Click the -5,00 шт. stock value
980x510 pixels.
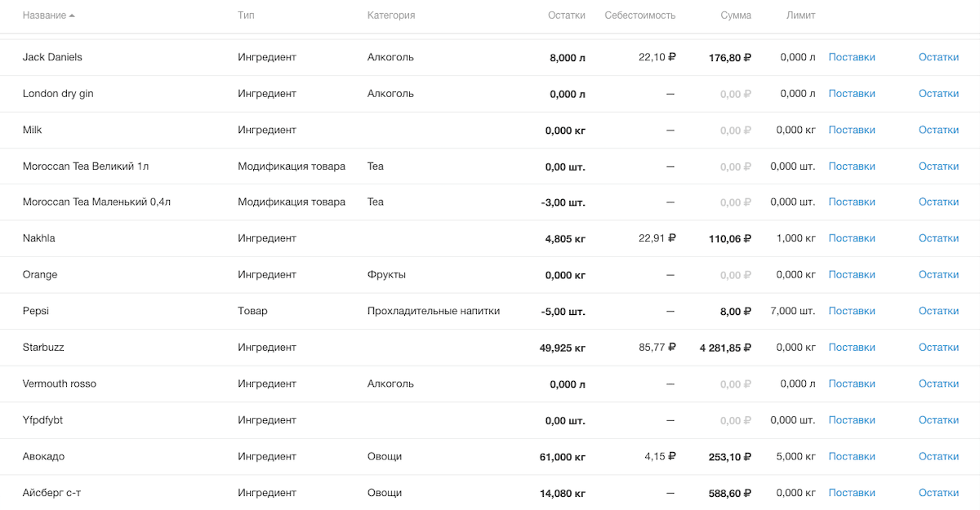click(563, 311)
